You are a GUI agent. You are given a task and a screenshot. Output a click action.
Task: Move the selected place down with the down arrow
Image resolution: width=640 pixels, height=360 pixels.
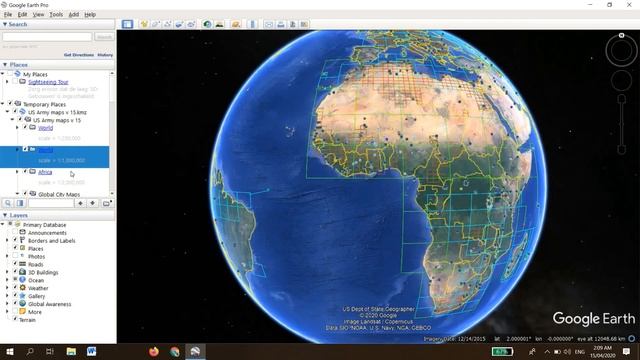[93, 203]
